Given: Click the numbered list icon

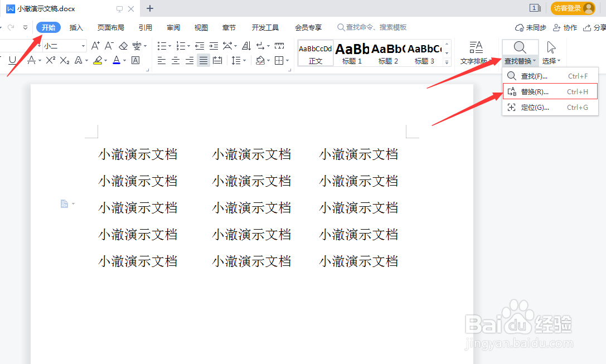Looking at the screenshot, I should coord(181,45).
